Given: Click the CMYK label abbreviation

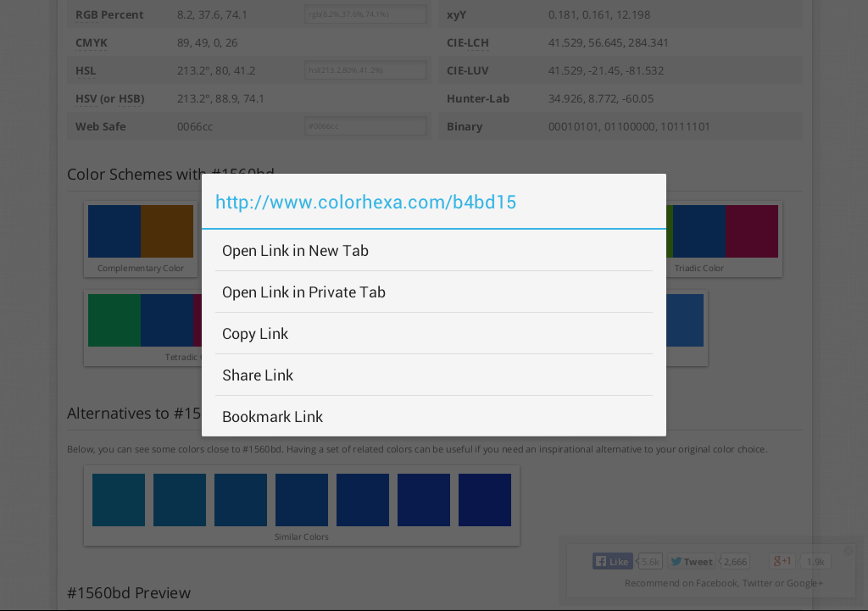Looking at the screenshot, I should tap(92, 42).
